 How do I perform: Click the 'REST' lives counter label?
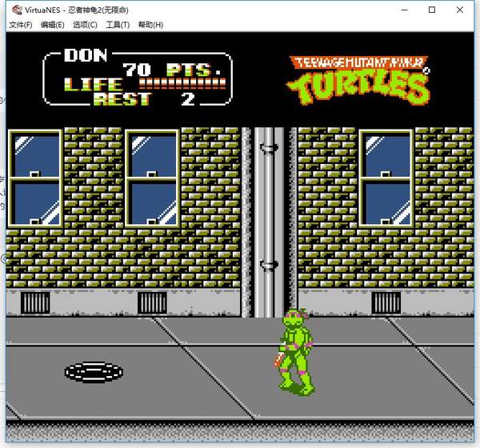tap(122, 99)
